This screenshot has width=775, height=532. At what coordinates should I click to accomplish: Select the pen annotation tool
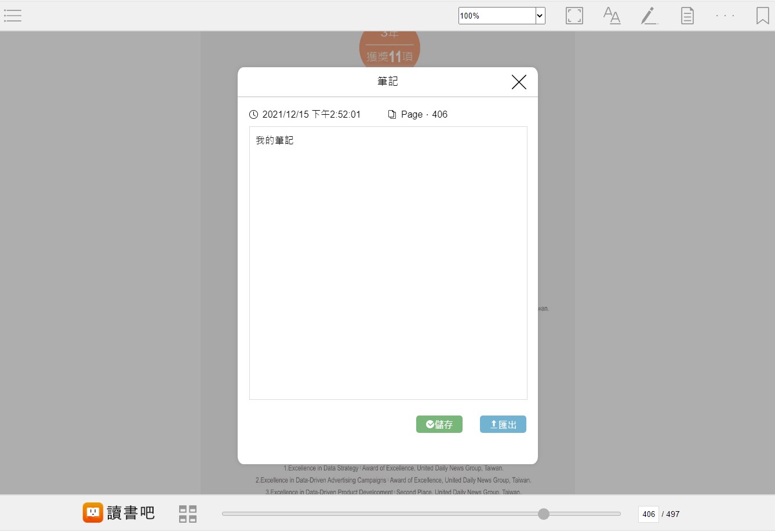pos(649,16)
